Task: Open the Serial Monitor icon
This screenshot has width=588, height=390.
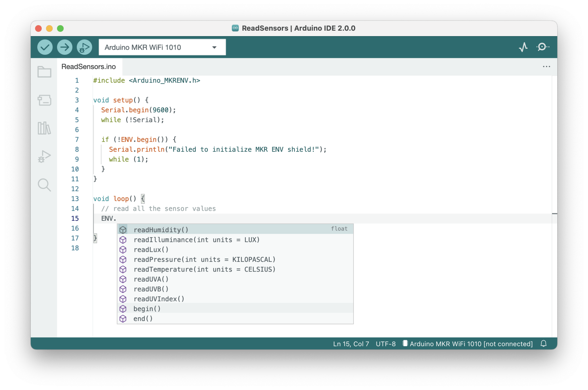Action: (543, 47)
